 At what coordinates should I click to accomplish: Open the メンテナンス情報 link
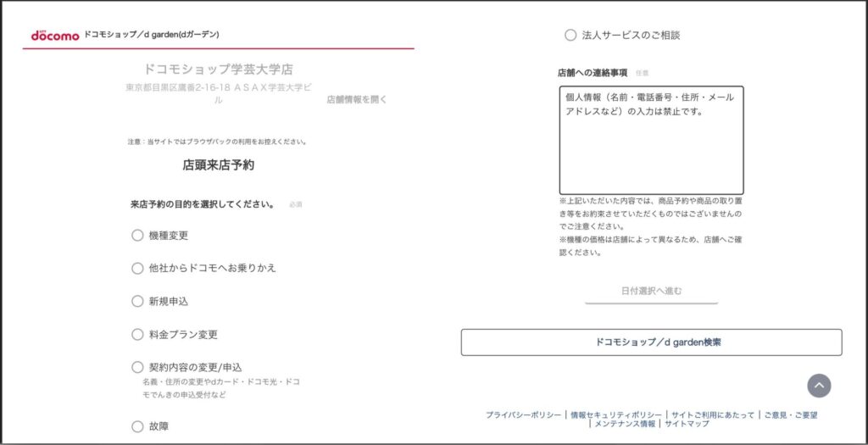click(x=625, y=424)
